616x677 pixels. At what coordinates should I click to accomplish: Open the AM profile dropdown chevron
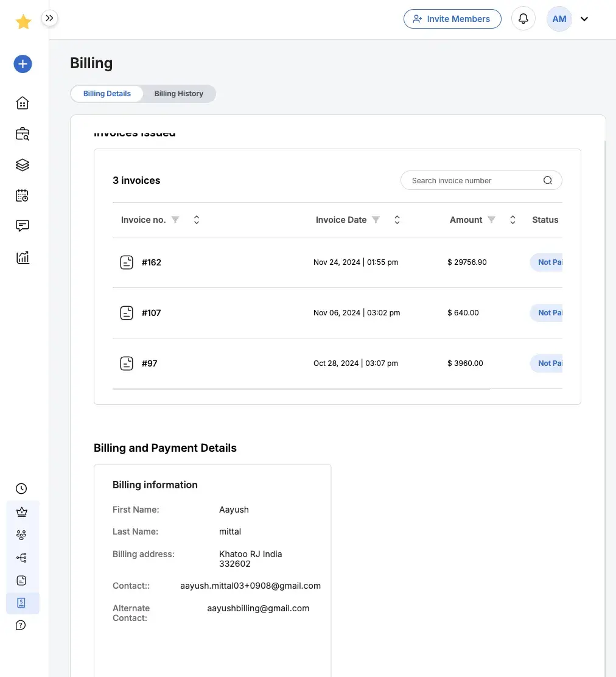tap(584, 19)
